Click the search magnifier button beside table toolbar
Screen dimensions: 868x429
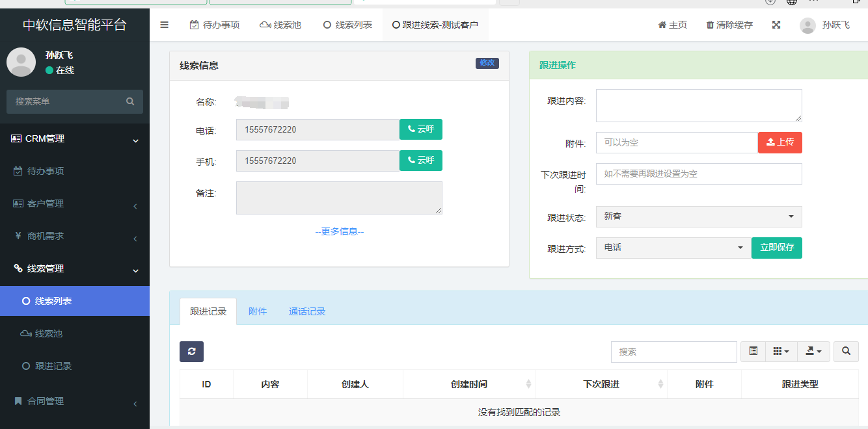(846, 352)
